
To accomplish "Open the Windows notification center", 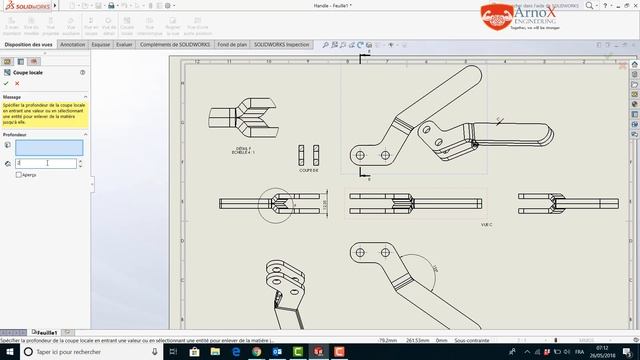I will click(x=627, y=352).
